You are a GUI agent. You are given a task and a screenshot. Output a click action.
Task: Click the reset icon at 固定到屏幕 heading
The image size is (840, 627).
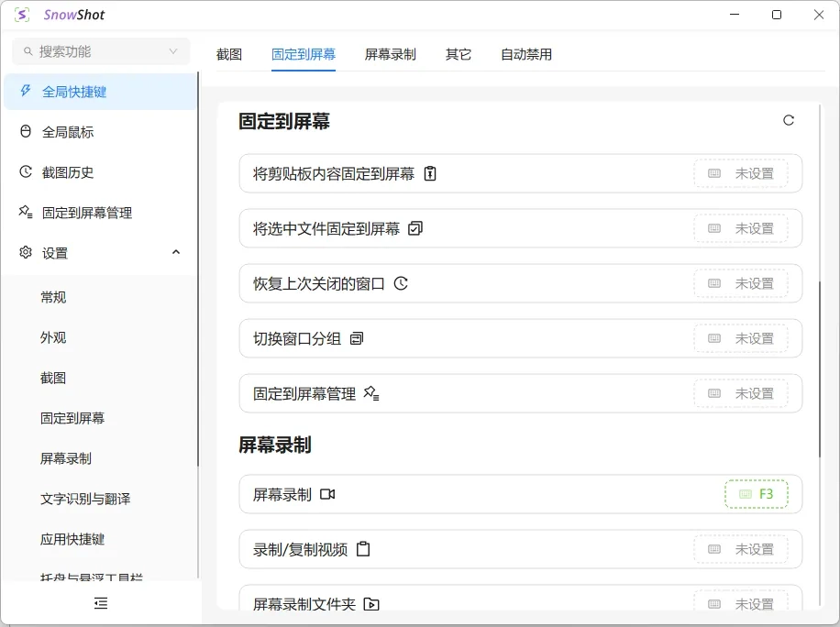coord(788,120)
